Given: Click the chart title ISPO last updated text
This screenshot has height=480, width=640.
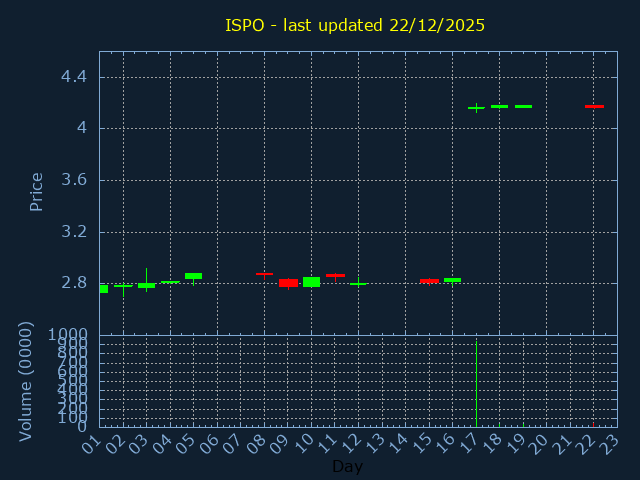Looking at the screenshot, I should [x=355, y=25].
